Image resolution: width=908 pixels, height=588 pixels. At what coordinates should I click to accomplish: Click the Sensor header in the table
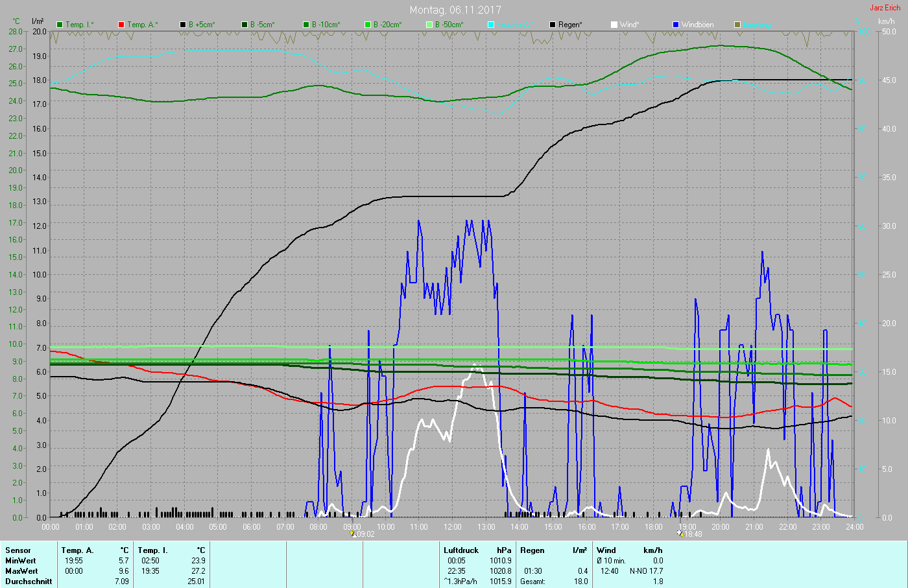point(18,550)
